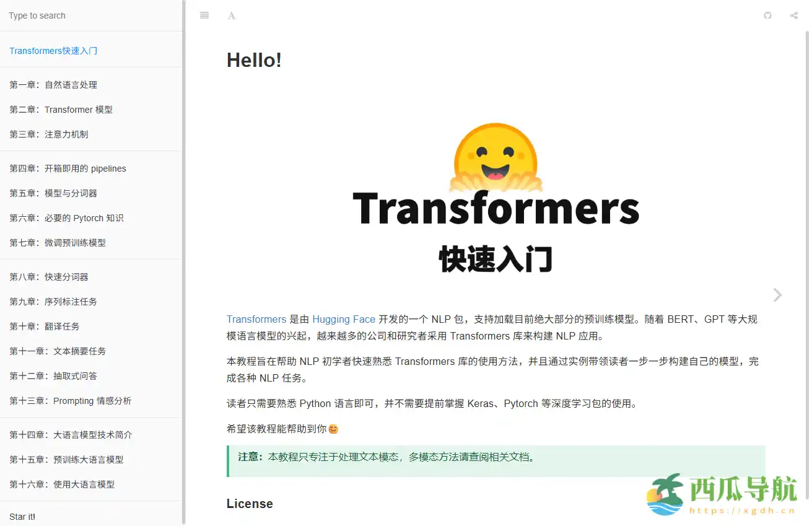Image resolution: width=812 pixels, height=526 pixels.
Task: Open chapter '第八章：快速分词器'
Action: 50,276
